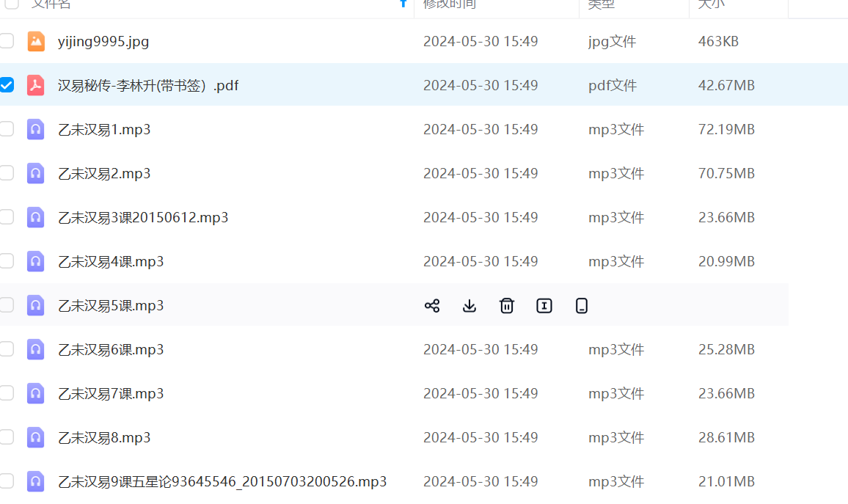Click the phone icon on the 乙未汉易5课.mp3 row

(582, 306)
